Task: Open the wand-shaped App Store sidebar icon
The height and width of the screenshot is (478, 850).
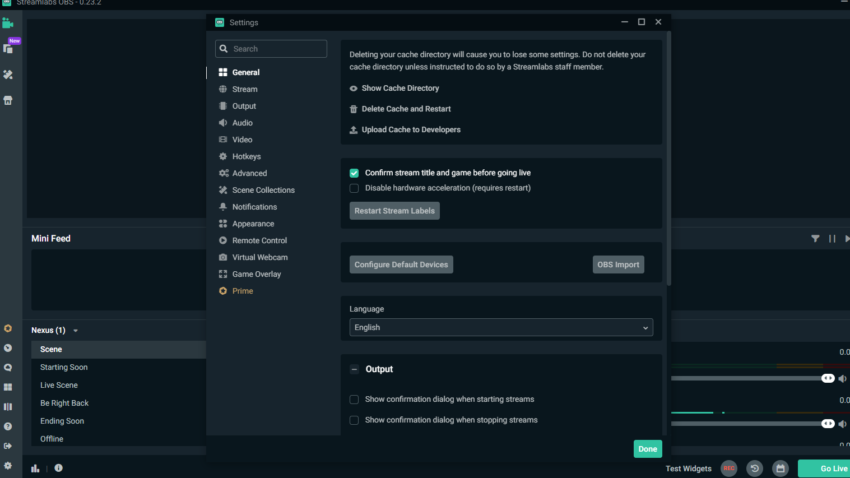Action: click(8, 75)
